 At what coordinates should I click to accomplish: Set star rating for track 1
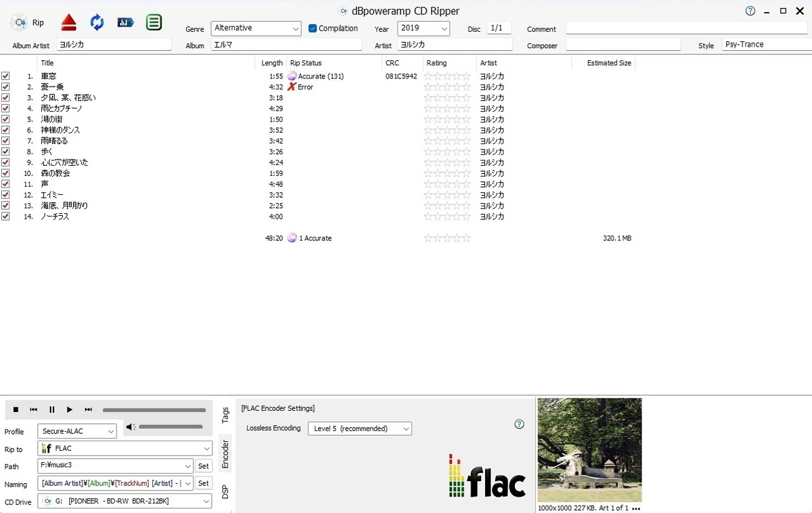click(447, 76)
